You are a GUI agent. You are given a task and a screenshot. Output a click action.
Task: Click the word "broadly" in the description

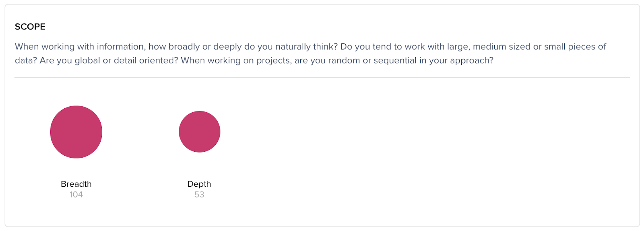point(184,47)
